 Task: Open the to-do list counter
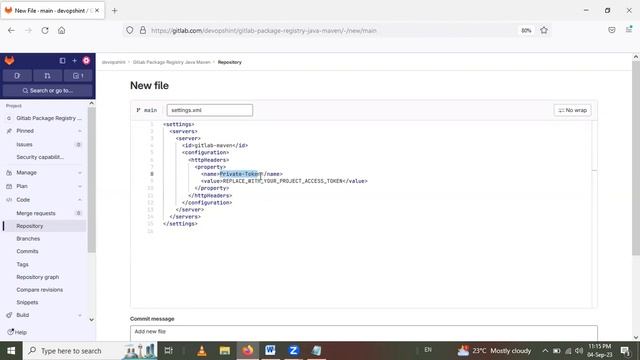click(78, 76)
